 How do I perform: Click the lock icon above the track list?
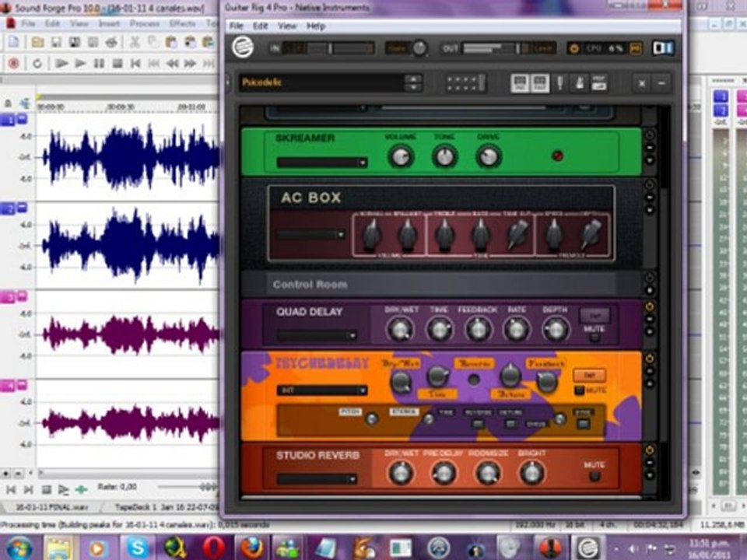8,103
